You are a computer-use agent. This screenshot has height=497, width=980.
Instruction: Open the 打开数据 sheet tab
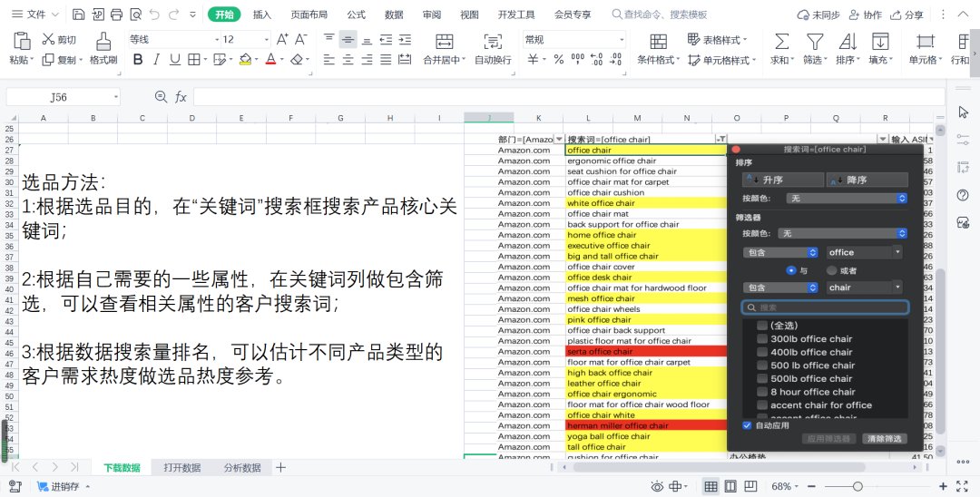181,467
